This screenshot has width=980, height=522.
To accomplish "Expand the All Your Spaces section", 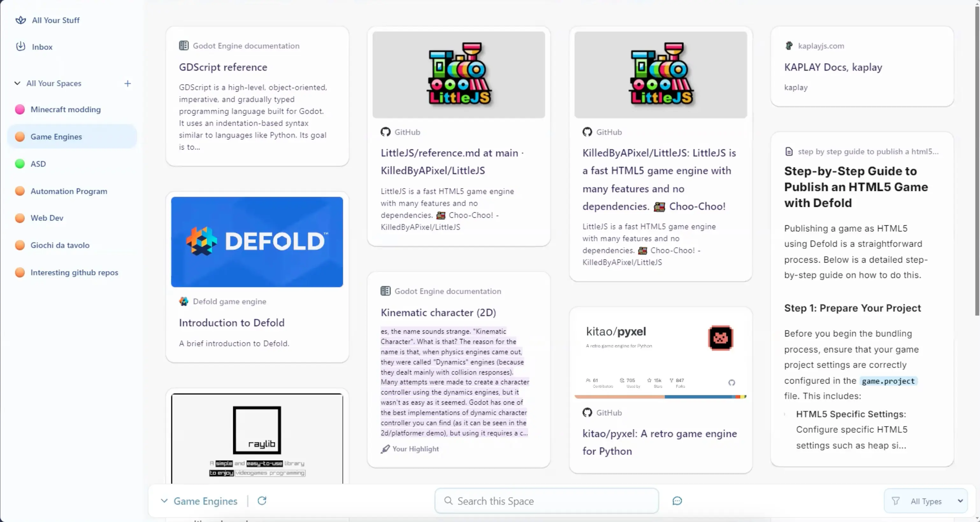I will (x=18, y=83).
